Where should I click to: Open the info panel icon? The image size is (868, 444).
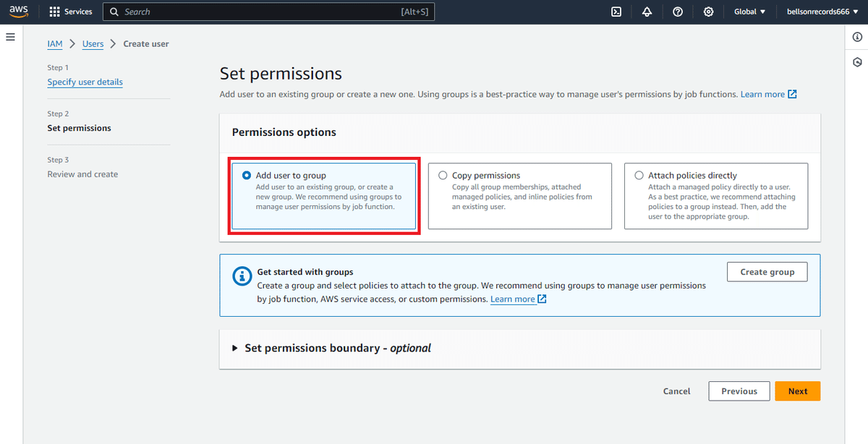[857, 38]
